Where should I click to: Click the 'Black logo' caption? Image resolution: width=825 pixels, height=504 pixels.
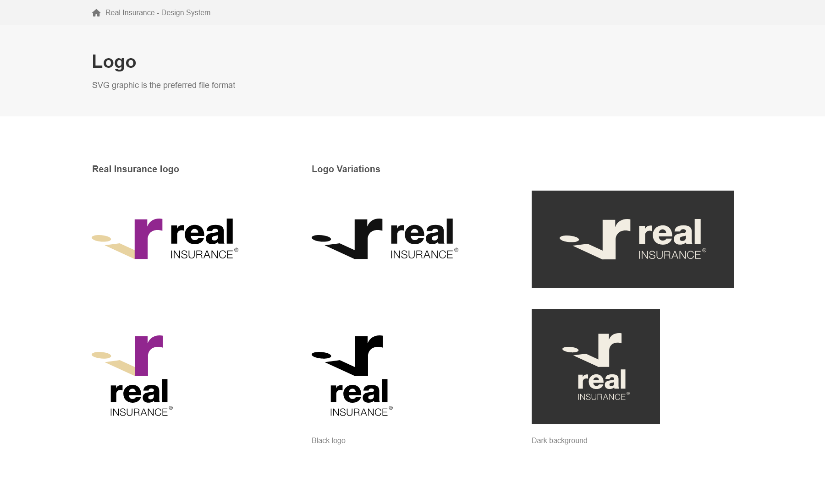329,440
